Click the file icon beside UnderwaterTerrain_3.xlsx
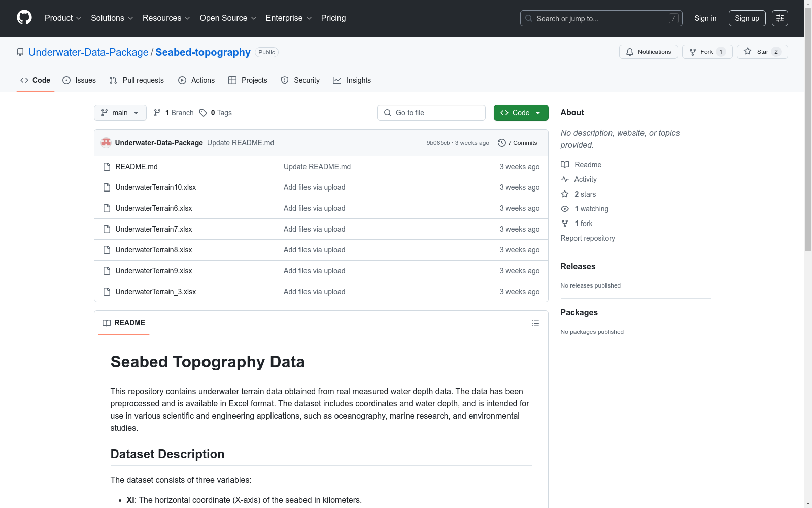 point(107,292)
